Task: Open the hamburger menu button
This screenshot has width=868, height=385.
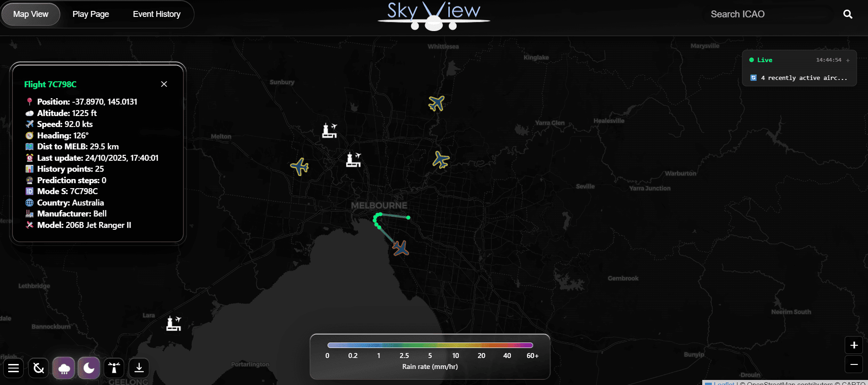Action: coord(14,368)
